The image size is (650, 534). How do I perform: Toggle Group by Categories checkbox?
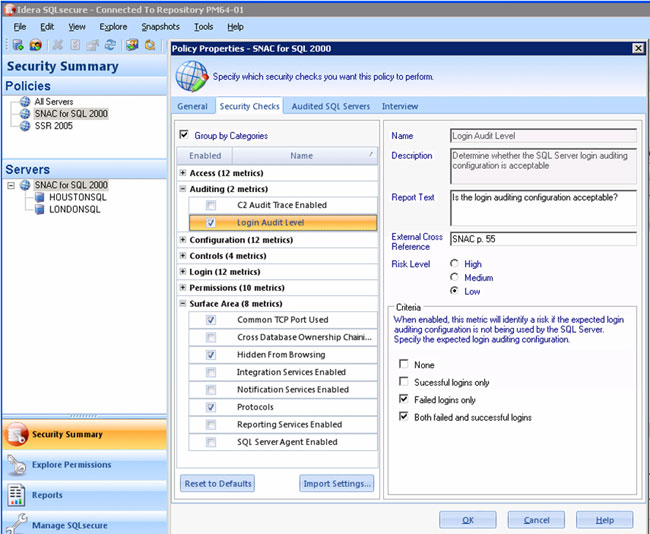coord(184,135)
